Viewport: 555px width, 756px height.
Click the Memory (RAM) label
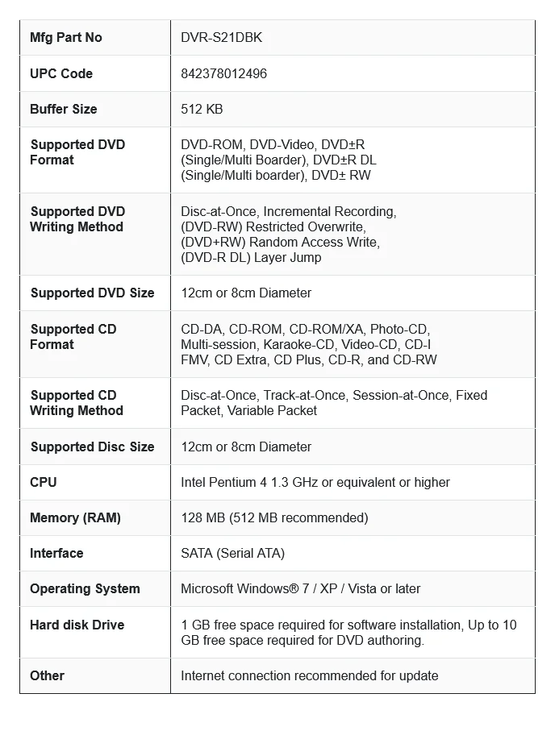point(75,517)
